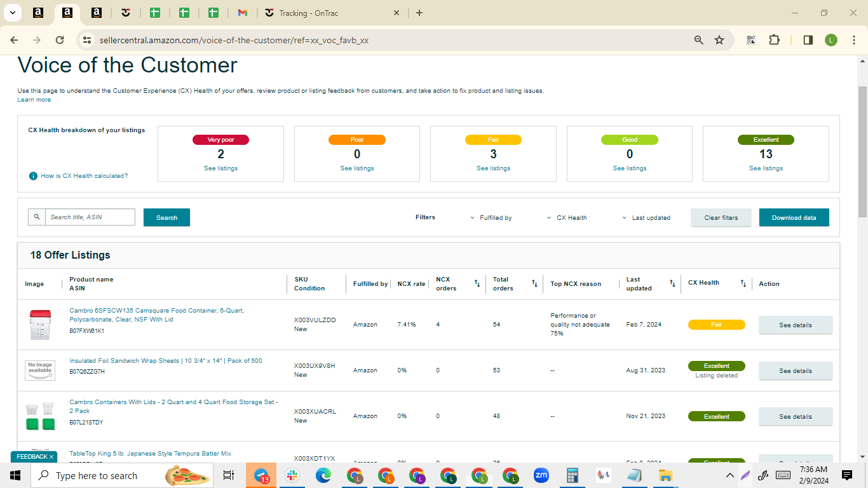Open Calculator from the taskbar
868x488 pixels.
click(x=573, y=475)
